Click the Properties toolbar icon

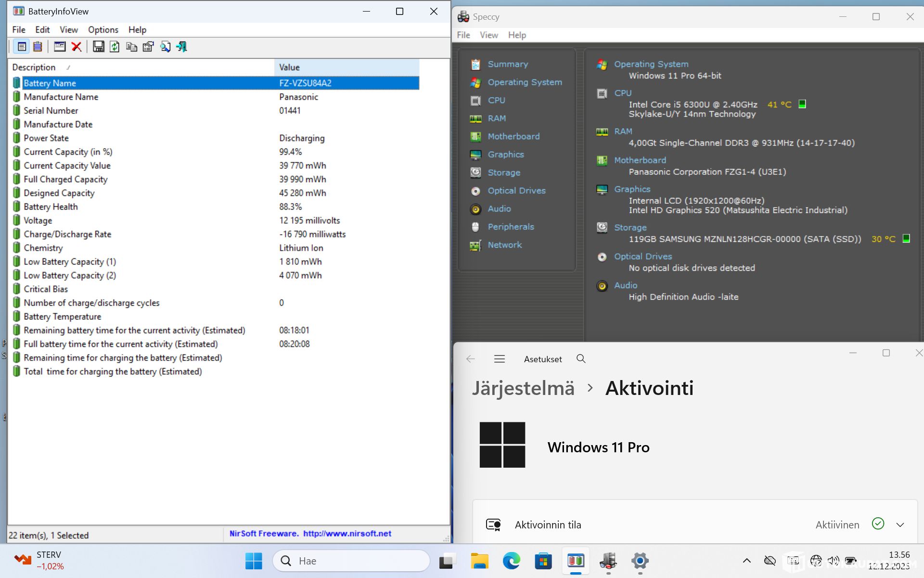148,47
